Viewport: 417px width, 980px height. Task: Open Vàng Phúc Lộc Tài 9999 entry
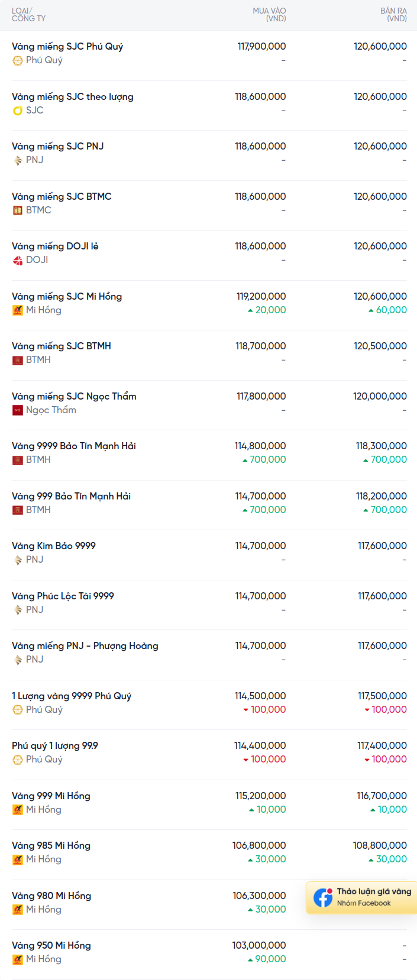point(63,596)
